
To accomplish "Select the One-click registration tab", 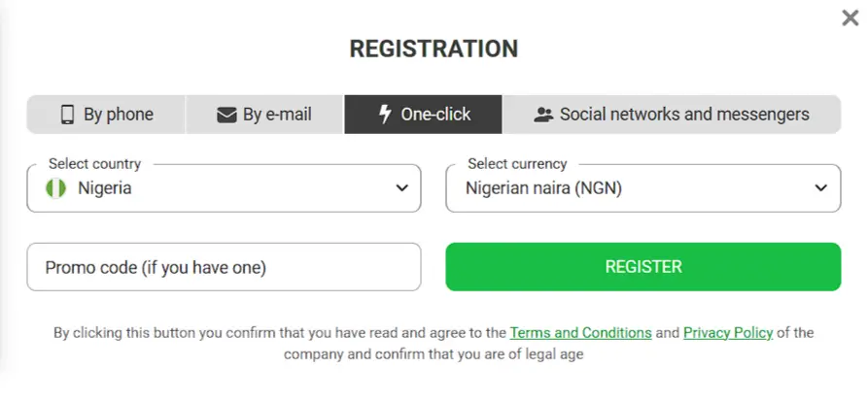I will (x=424, y=115).
